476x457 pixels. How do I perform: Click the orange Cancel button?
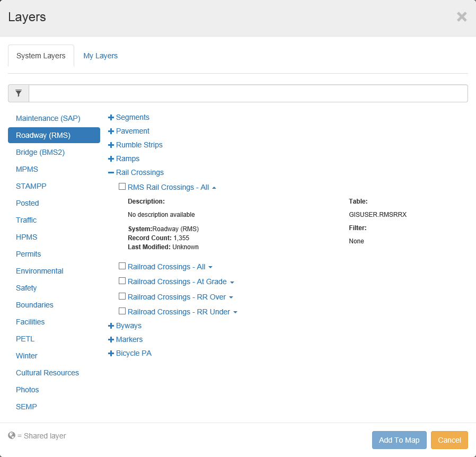point(449,440)
